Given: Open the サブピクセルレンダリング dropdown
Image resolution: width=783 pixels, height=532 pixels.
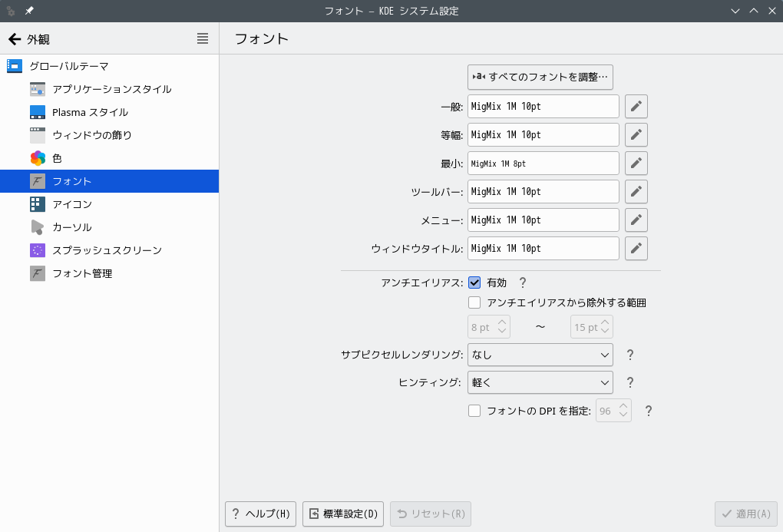Looking at the screenshot, I should [x=540, y=355].
